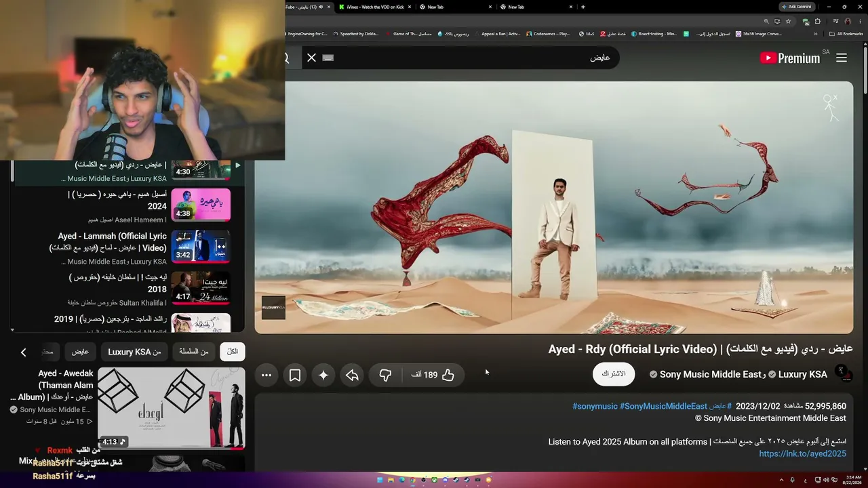868x488 pixels.
Task: Play the Aseel Hameem 4:38 playlist video
Action: pos(201,205)
